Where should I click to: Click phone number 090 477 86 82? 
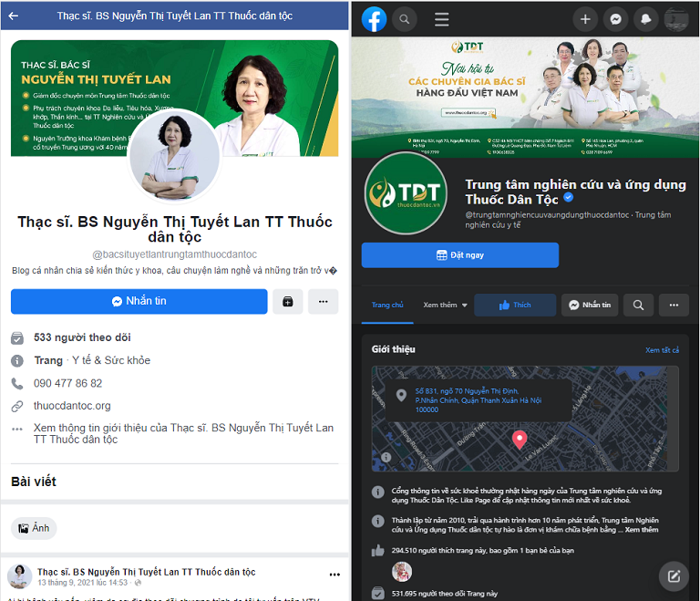67,383
